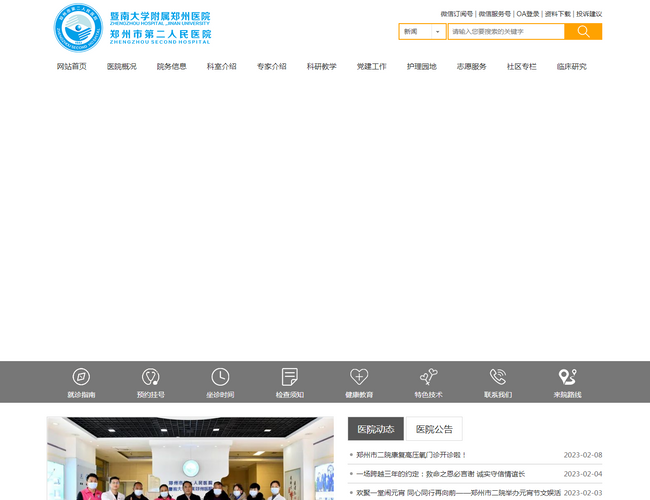This screenshot has width=650, height=500.
Task: Open the 健康教育 heart icon
Action: click(359, 377)
